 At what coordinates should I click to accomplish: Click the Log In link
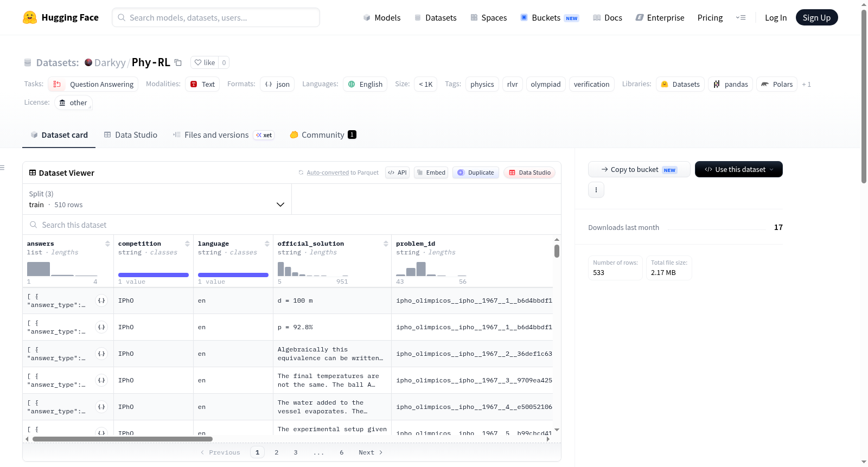(x=776, y=17)
